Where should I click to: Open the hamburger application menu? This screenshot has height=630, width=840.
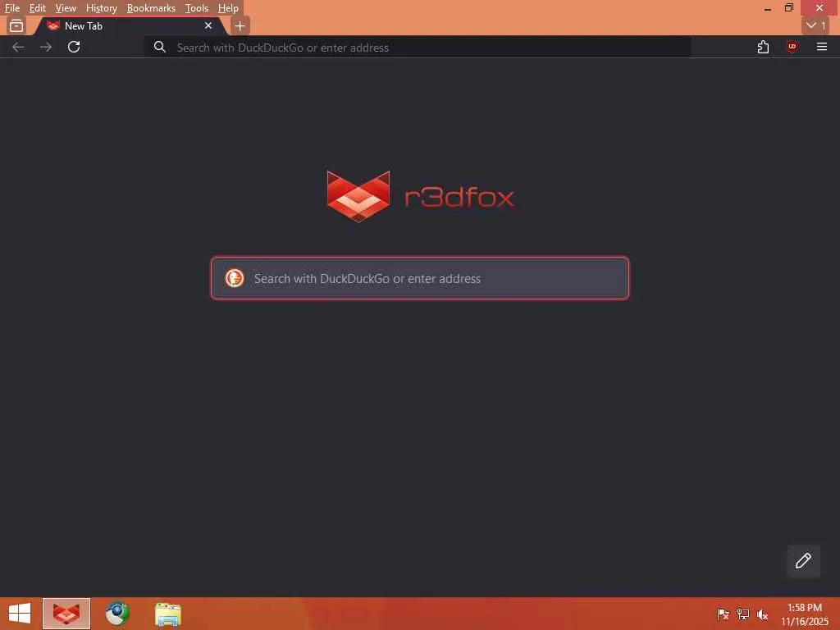822,47
